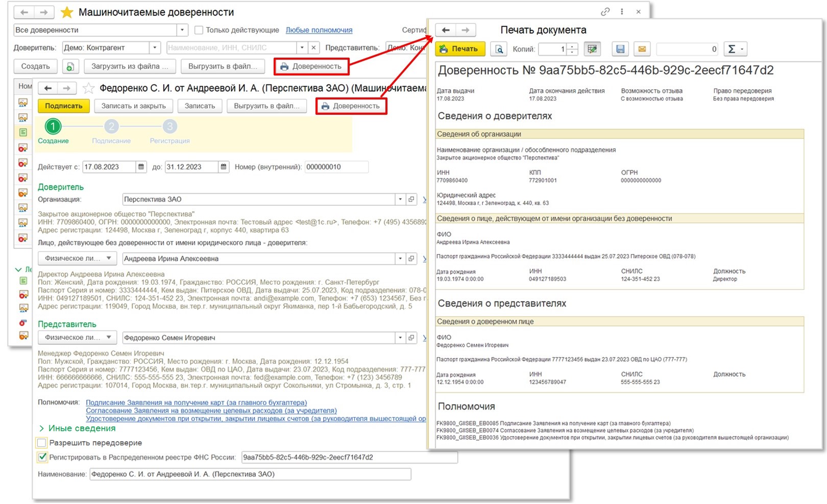Click 'Загрузить из файла ...' button
Image resolution: width=827 pixels, height=504 pixels.
point(130,66)
